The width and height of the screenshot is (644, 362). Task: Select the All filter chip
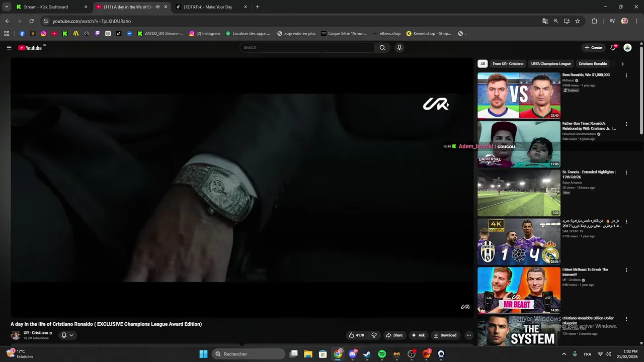tap(482, 64)
